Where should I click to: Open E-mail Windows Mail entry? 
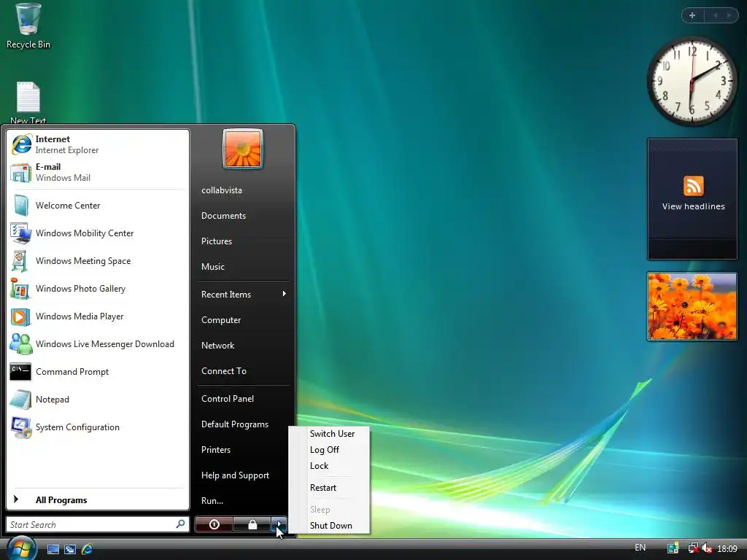(98, 172)
